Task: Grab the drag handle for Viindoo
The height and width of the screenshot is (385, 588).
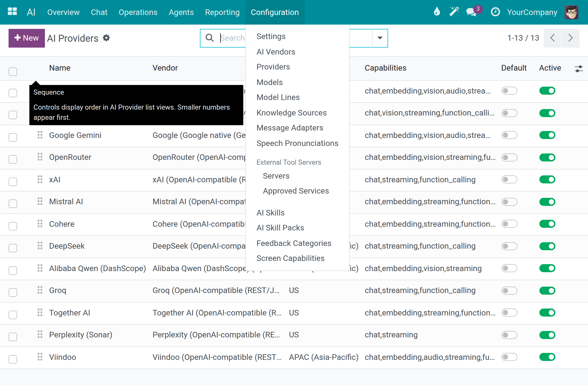Action: pyautogui.click(x=40, y=357)
